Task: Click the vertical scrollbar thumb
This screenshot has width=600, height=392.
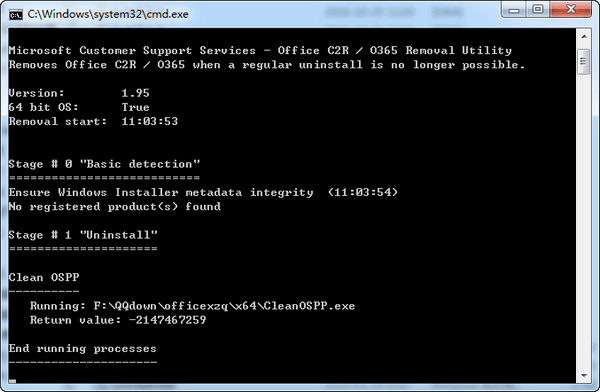Action: [x=584, y=62]
